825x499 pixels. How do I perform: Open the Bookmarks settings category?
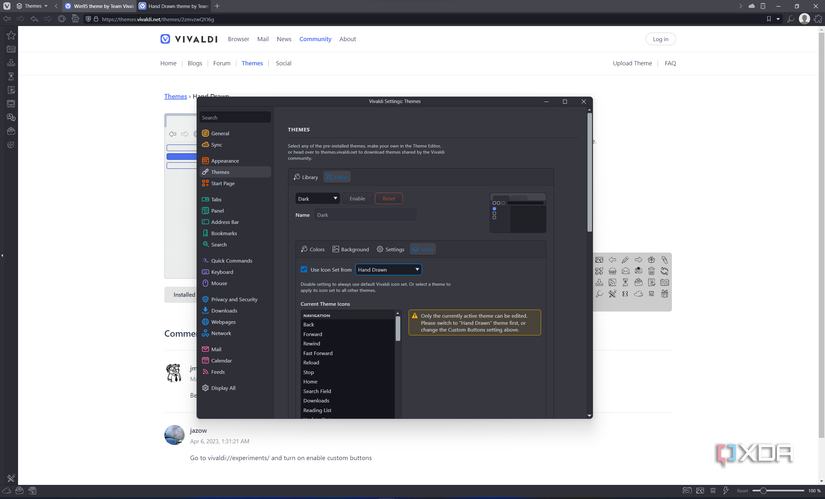(235, 233)
